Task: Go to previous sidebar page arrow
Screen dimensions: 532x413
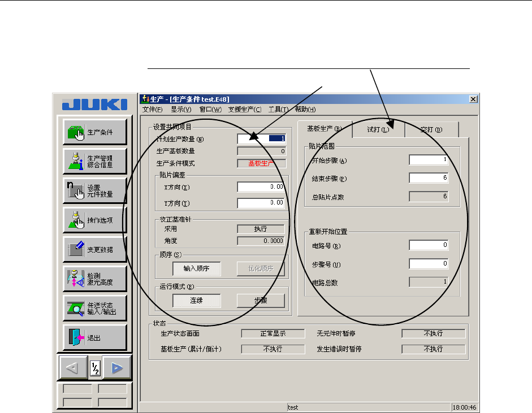Action: 73,368
